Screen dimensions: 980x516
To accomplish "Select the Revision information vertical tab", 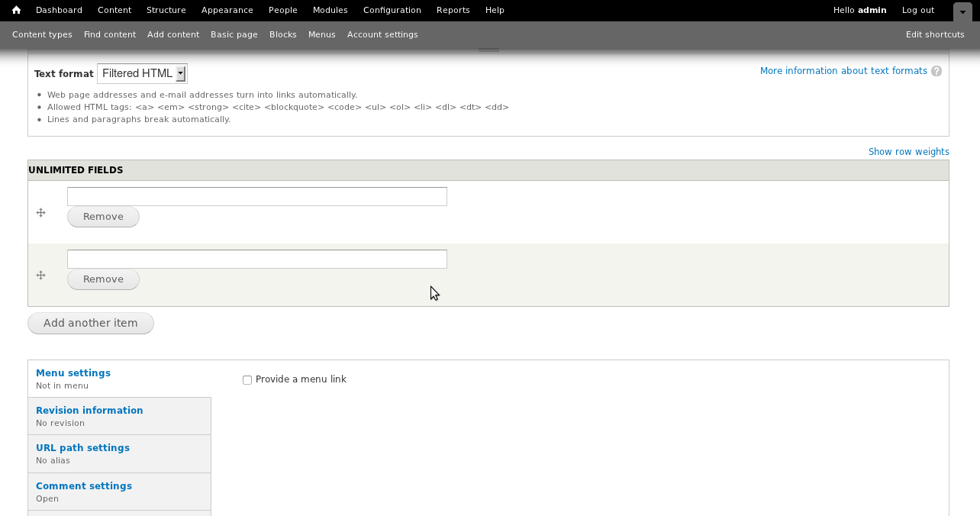I will click(119, 416).
